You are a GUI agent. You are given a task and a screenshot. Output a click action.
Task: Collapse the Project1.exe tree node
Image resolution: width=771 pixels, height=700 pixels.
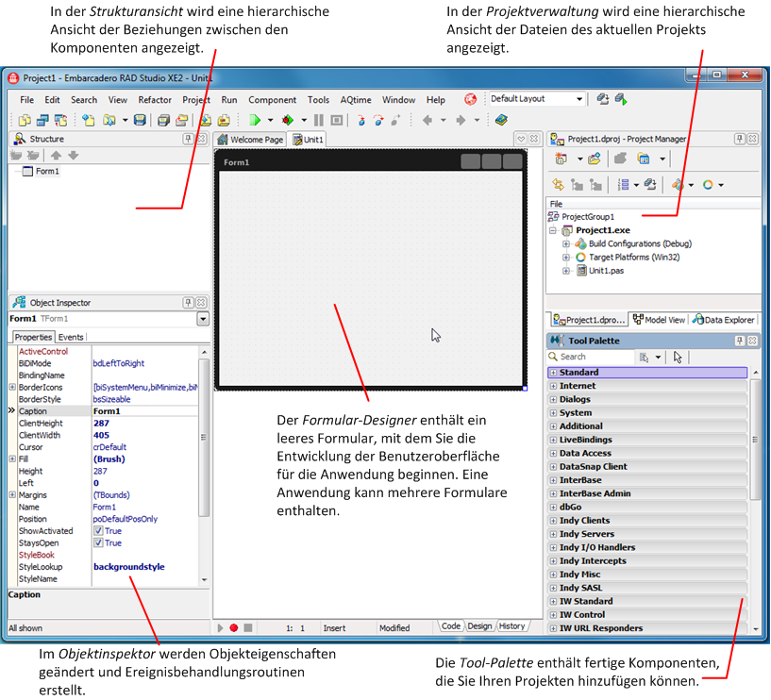click(x=553, y=230)
